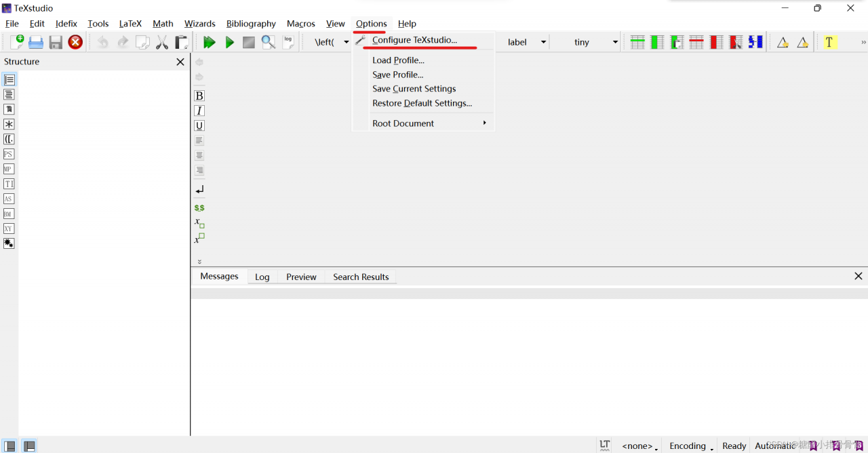Select Restore Default Settings... entry
868x453 pixels.
(422, 103)
